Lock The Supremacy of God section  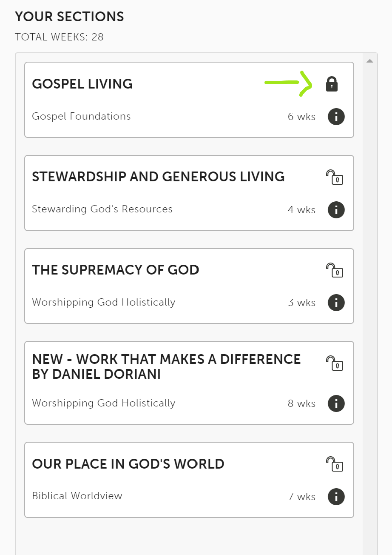click(335, 270)
